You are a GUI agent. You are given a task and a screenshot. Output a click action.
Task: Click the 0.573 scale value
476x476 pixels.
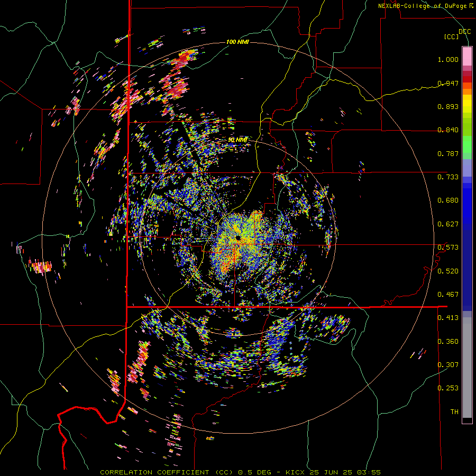click(448, 248)
